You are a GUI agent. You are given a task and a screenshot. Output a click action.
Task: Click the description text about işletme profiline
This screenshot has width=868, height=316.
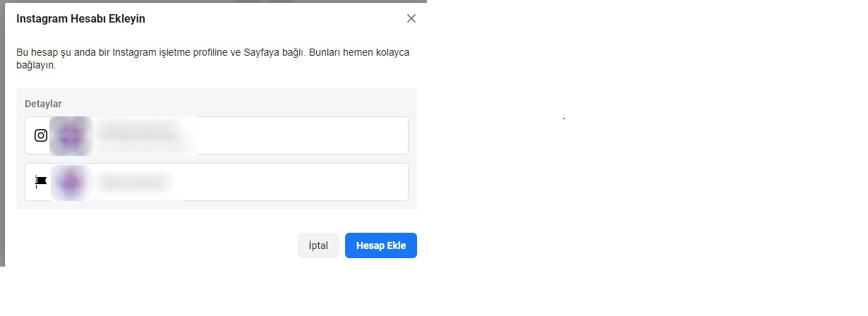212,59
